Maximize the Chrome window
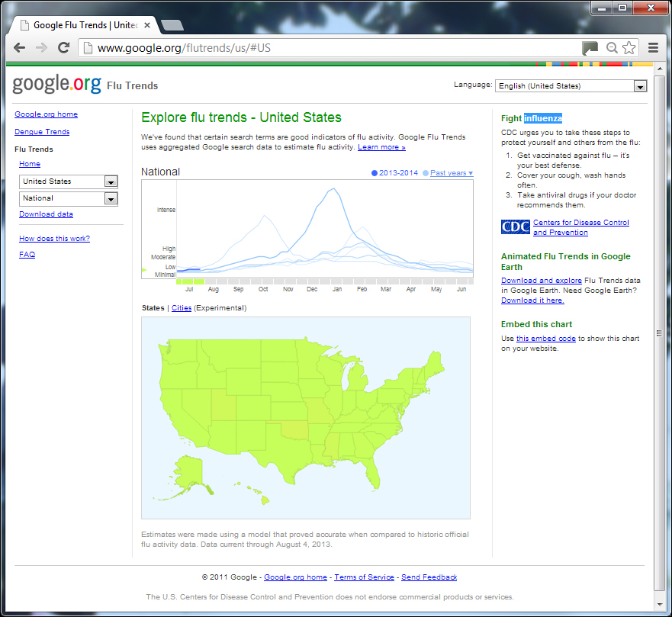Image resolution: width=672 pixels, height=617 pixels. point(622,8)
